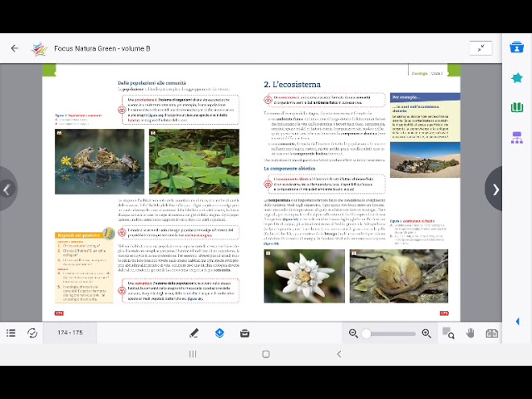This screenshot has width=532, height=399.
Task: Open favorites star icon in right sidebar
Action: tap(517, 78)
